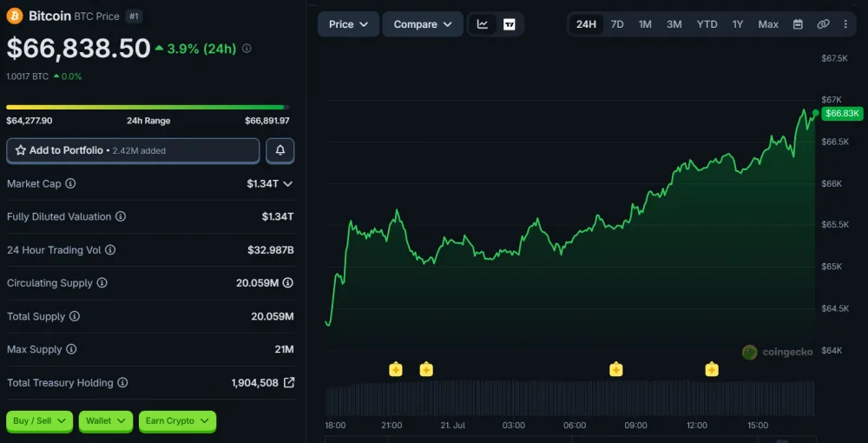The height and width of the screenshot is (443, 868).
Task: Click news marker near 21:00
Action: [x=395, y=369]
